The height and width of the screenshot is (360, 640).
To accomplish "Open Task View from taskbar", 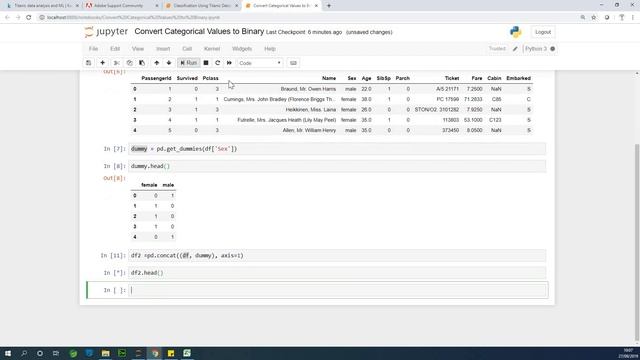I will pyautogui.click(x=56, y=353).
